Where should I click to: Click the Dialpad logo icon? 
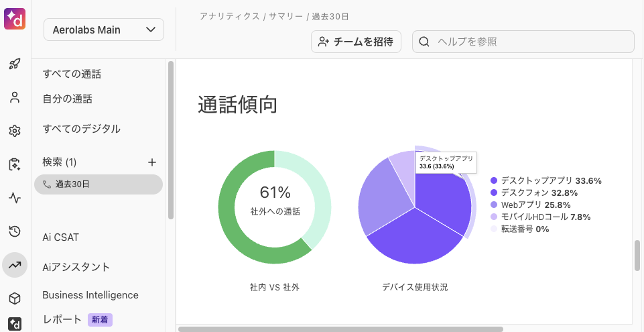(15, 19)
